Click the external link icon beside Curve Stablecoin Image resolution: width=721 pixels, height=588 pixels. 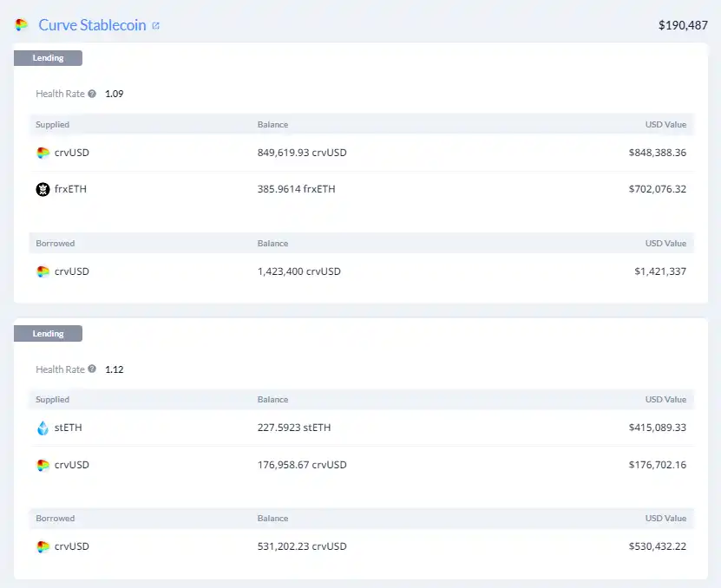156,26
